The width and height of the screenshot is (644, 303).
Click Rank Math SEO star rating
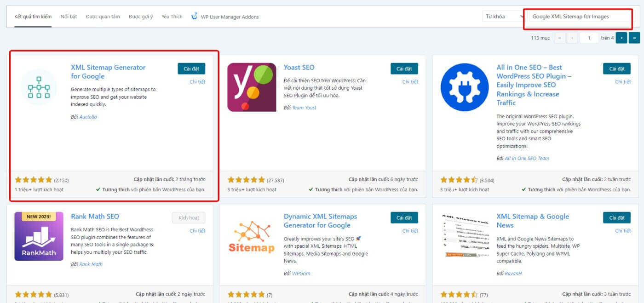point(34,294)
